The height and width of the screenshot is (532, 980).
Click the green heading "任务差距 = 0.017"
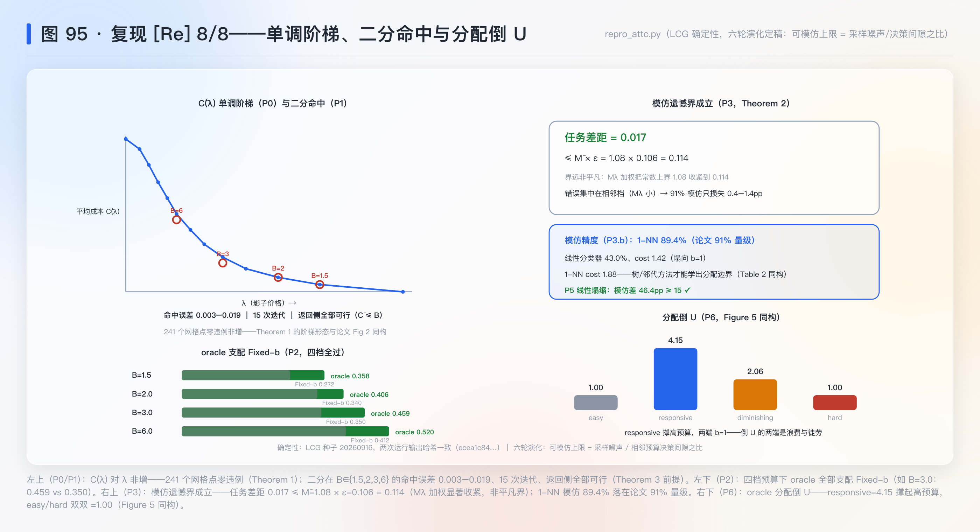pos(605,138)
